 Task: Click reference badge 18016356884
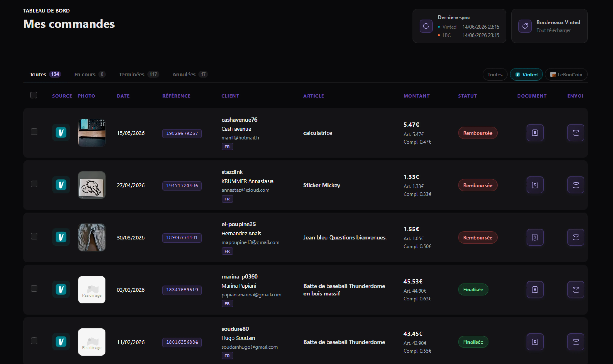(182, 342)
